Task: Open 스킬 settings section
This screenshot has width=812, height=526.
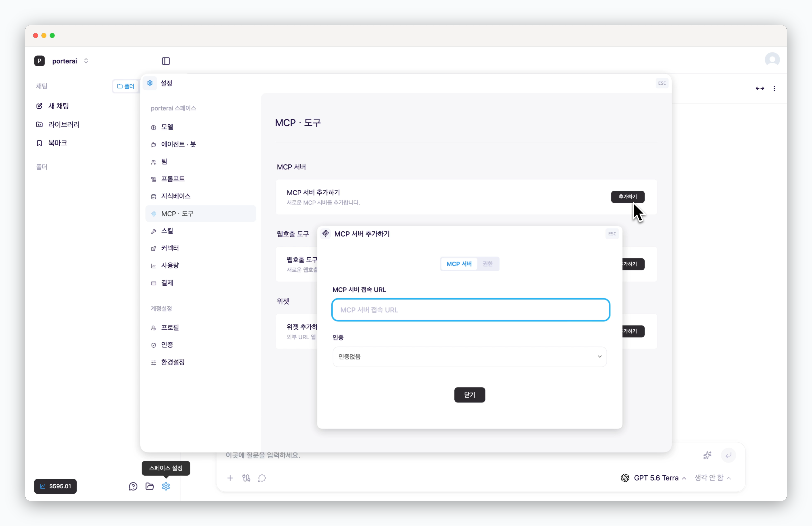Action: [x=200, y=231]
